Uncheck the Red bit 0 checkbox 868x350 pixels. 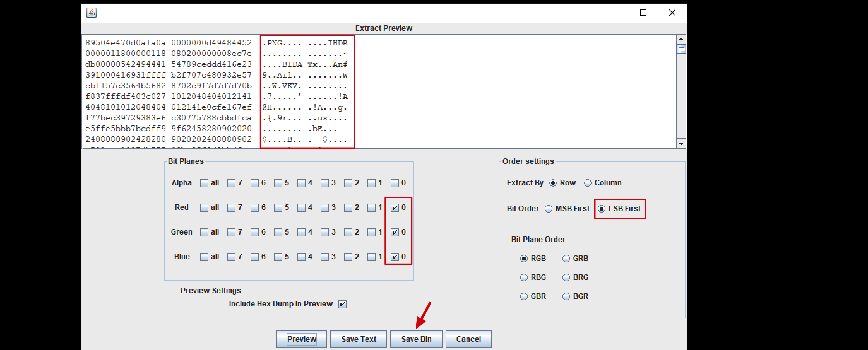pos(395,208)
